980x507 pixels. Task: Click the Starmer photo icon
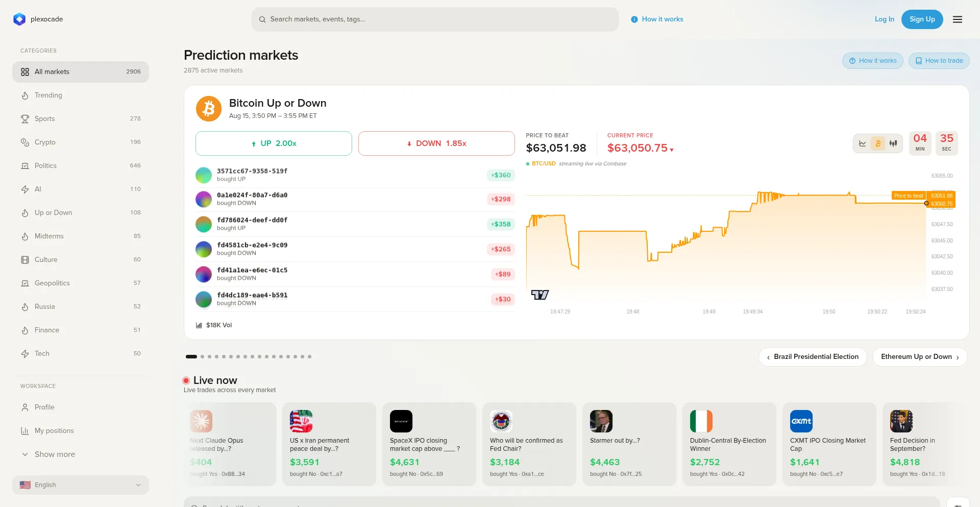click(601, 421)
